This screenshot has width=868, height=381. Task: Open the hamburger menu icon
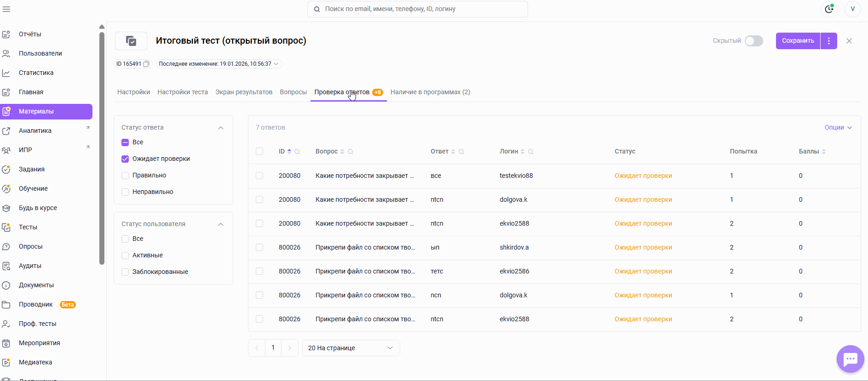point(6,9)
